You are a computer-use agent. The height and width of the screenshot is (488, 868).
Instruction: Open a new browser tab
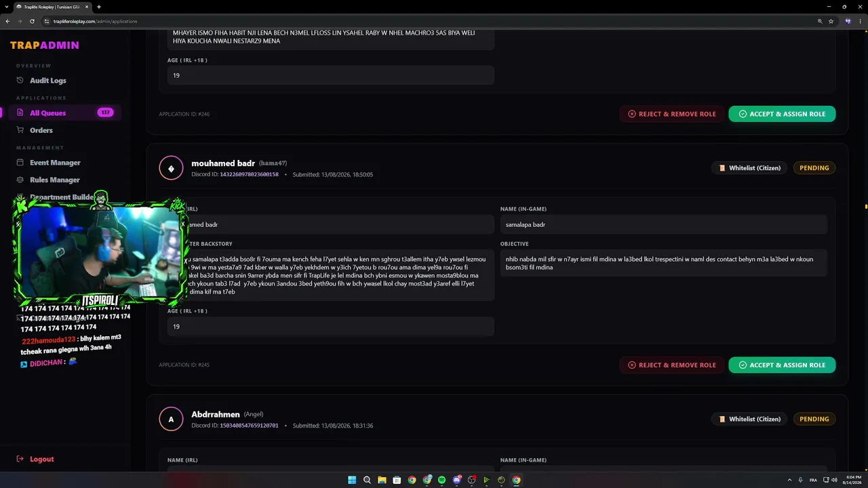click(x=99, y=7)
